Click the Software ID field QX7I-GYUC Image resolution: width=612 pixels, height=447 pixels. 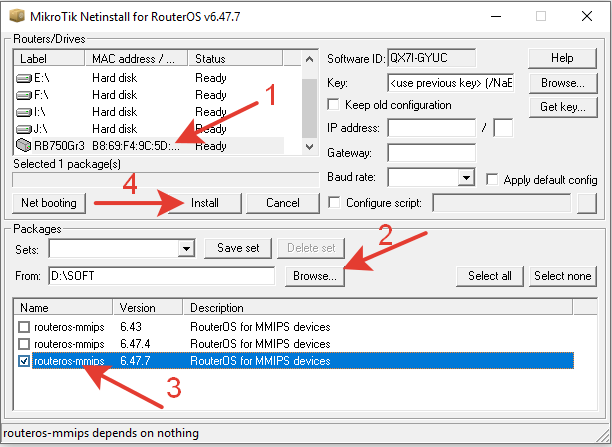(431, 58)
